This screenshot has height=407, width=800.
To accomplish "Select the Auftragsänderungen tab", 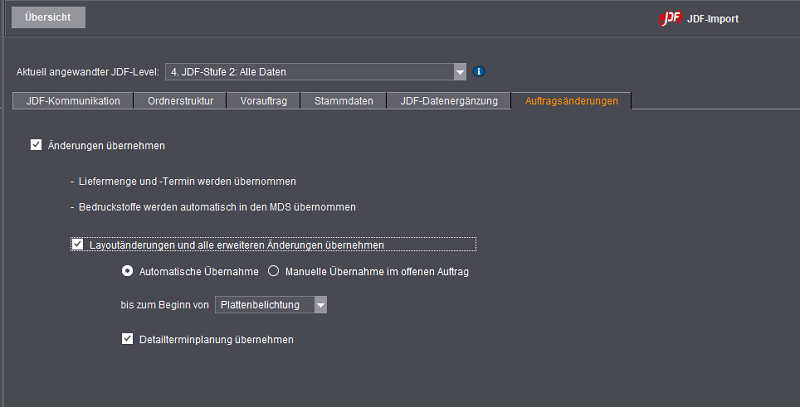I will [x=571, y=101].
